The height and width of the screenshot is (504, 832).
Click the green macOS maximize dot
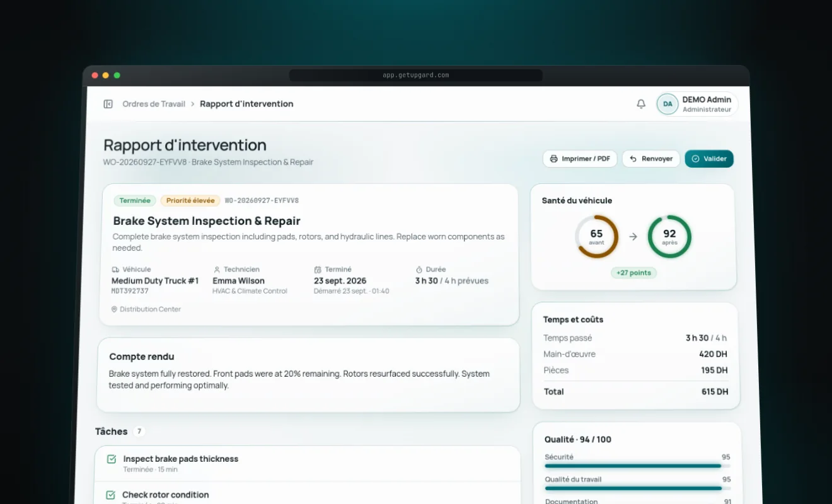coord(117,76)
